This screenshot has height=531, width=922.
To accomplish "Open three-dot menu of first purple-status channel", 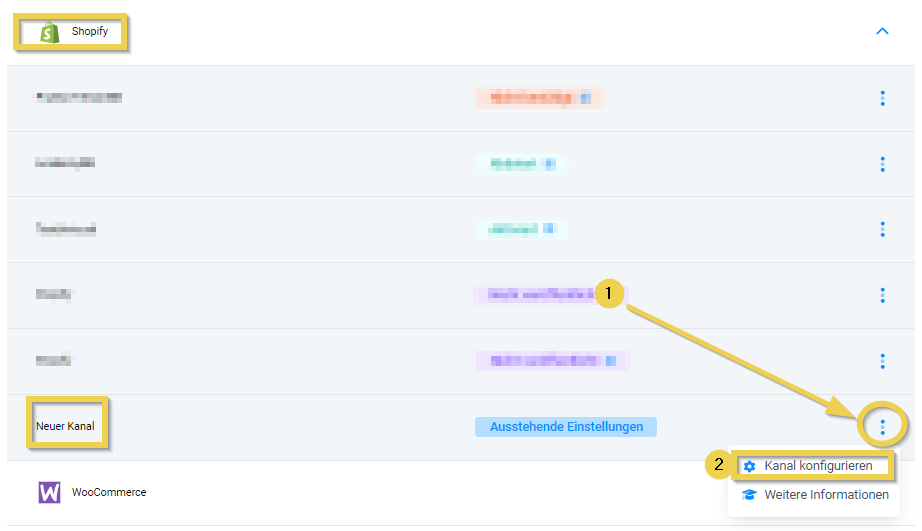I will (x=882, y=295).
